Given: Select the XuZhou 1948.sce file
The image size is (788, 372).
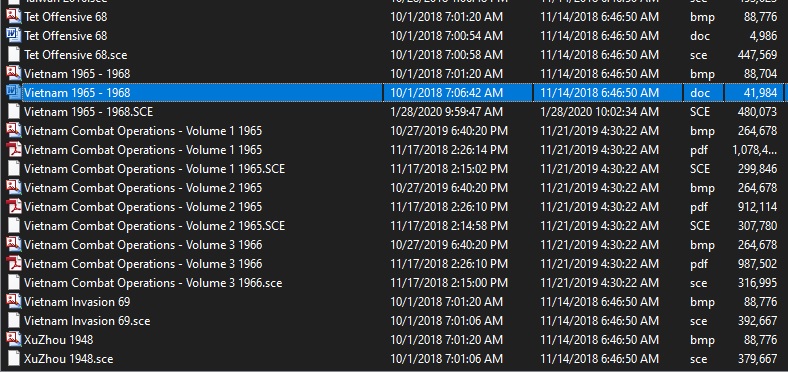Looking at the screenshot, I should [68, 359].
